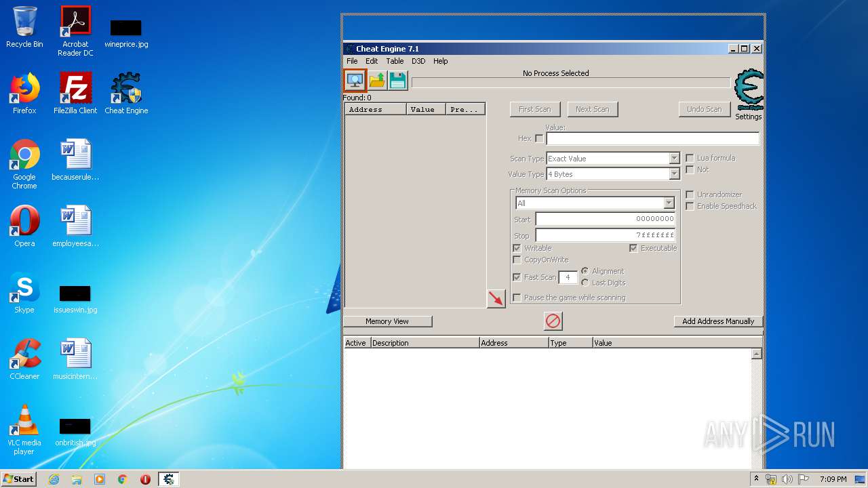
Task: Click the red clear-list circle icon
Action: coord(553,321)
